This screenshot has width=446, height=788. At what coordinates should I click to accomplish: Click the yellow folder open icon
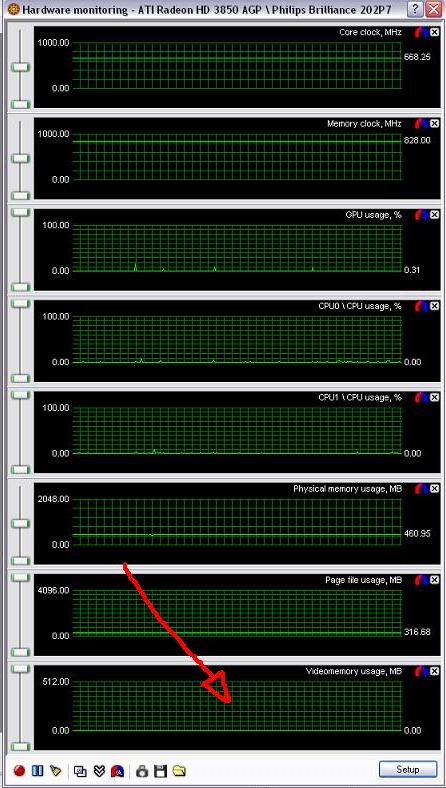(x=179, y=770)
